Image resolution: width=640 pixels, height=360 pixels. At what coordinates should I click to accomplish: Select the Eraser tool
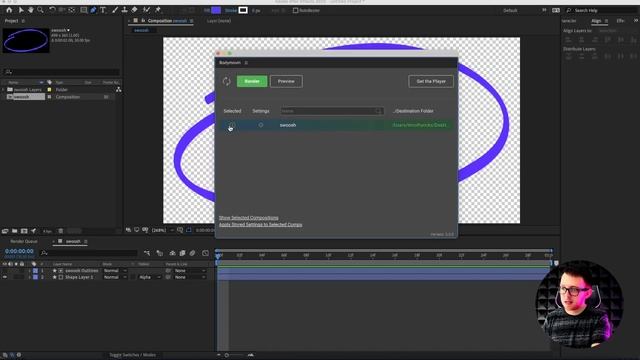(x=134, y=10)
